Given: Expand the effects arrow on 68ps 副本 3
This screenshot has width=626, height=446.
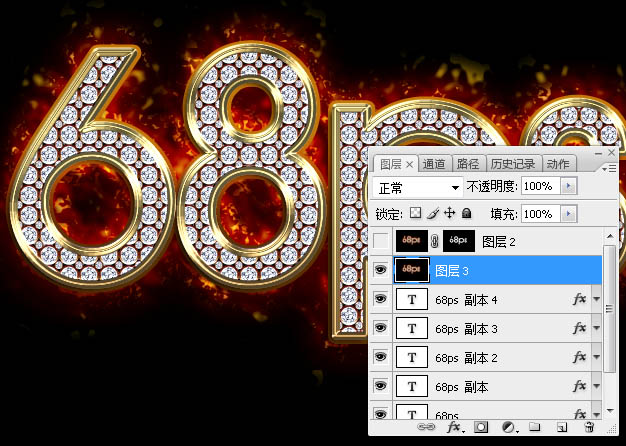Looking at the screenshot, I should (x=597, y=328).
